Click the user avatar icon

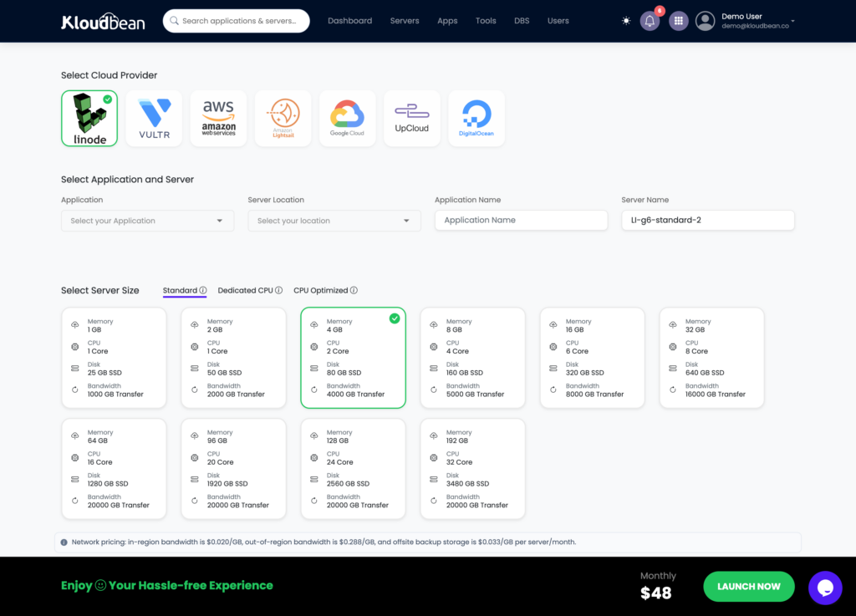(706, 21)
